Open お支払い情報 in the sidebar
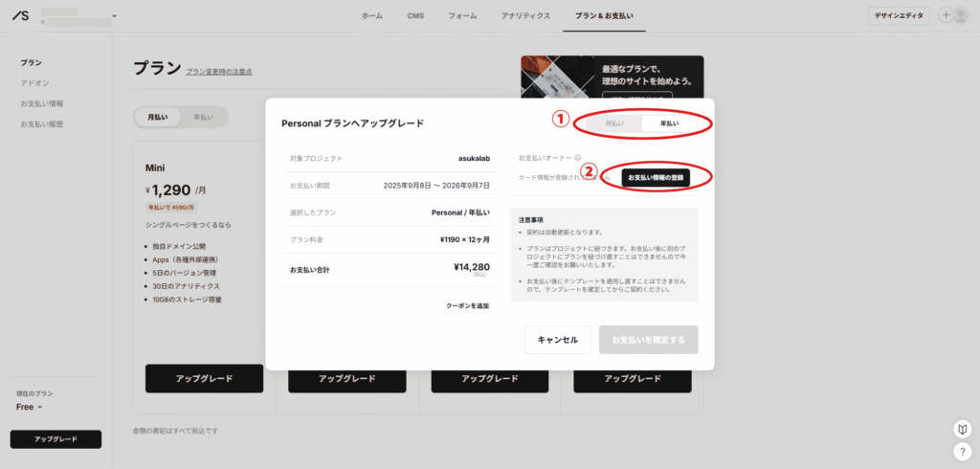Viewport: 980px width, 469px height. (42, 103)
